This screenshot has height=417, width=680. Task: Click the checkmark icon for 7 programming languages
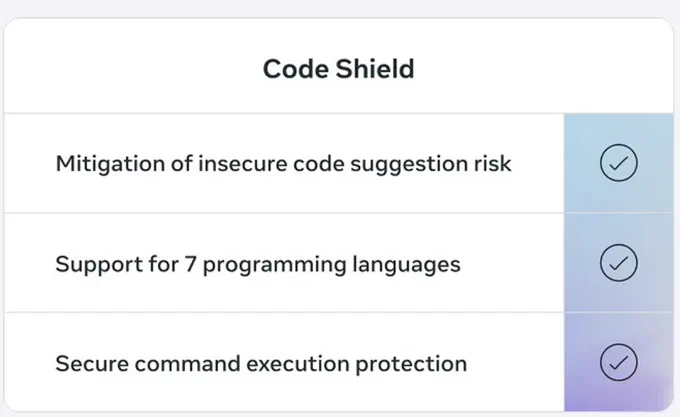point(618,263)
